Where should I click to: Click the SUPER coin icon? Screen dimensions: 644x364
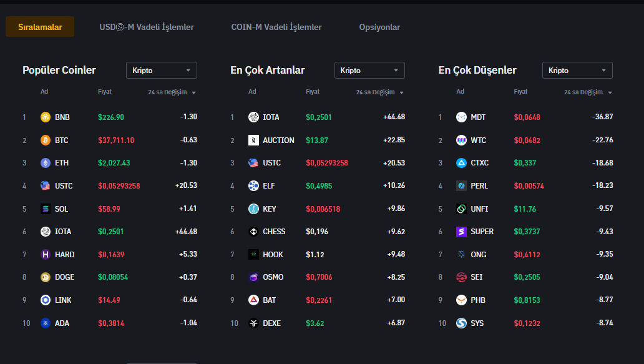461,232
